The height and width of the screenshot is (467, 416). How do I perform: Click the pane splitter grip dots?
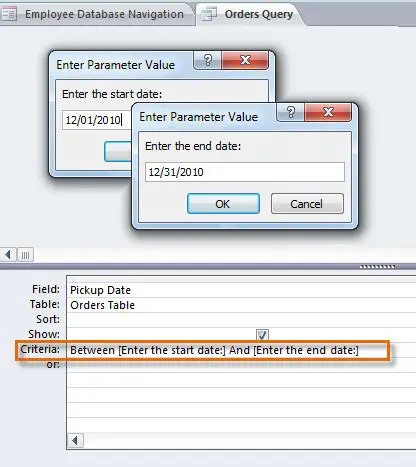coord(377,266)
